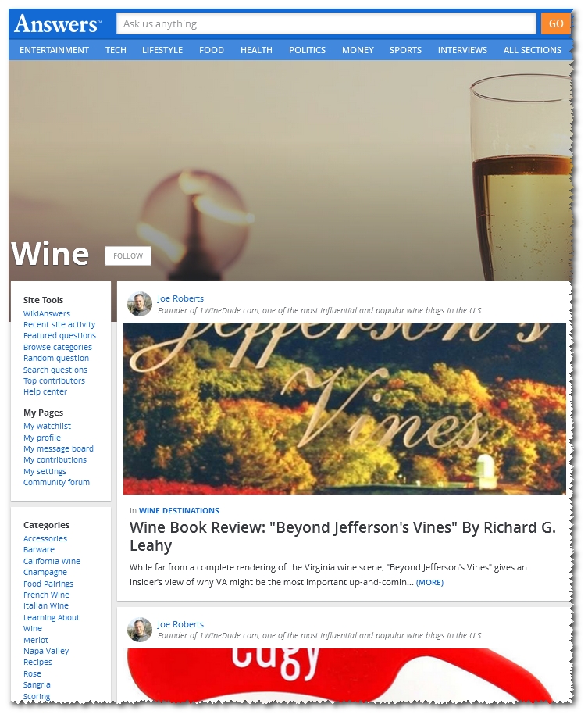Open the WINE DESTINATIONS category link

point(179,510)
